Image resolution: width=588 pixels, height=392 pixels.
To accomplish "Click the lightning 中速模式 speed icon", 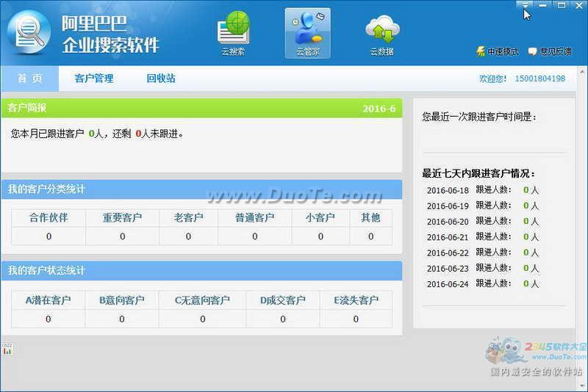I will pos(481,51).
